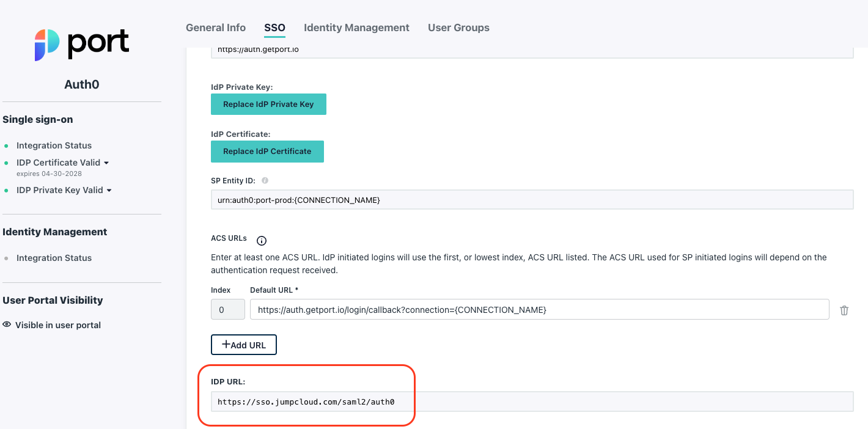Expand the IDP Certificate Valid dropdown

tap(107, 163)
